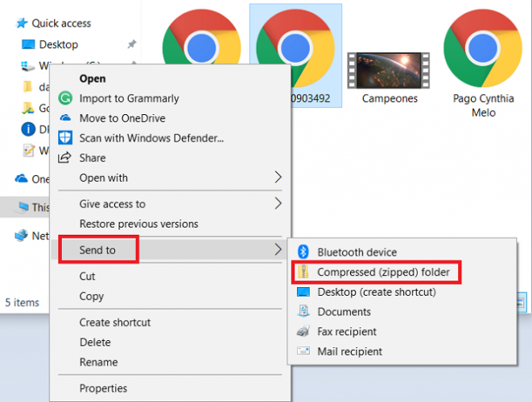This screenshot has height=402, width=532.
Task: Choose Rename from the context menu
Action: click(x=170, y=362)
